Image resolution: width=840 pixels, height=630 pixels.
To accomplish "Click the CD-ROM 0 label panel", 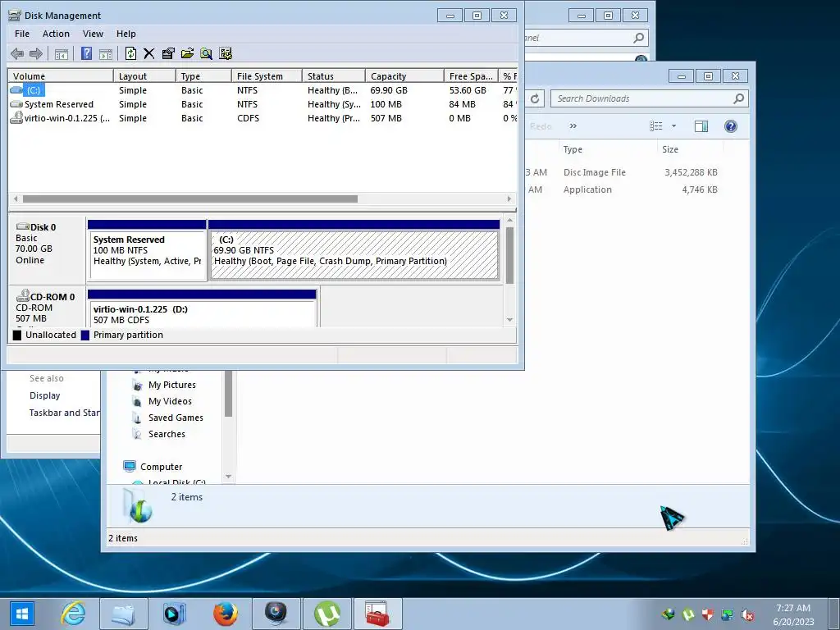I will 47,308.
